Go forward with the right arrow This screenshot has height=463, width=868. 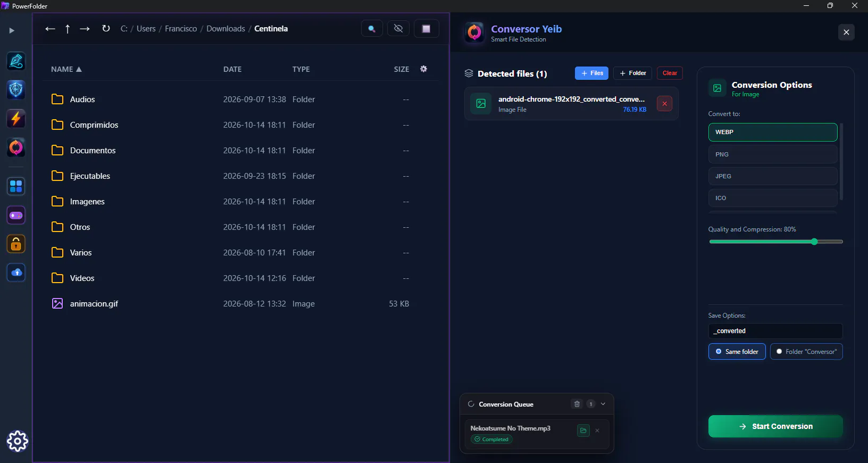click(85, 29)
